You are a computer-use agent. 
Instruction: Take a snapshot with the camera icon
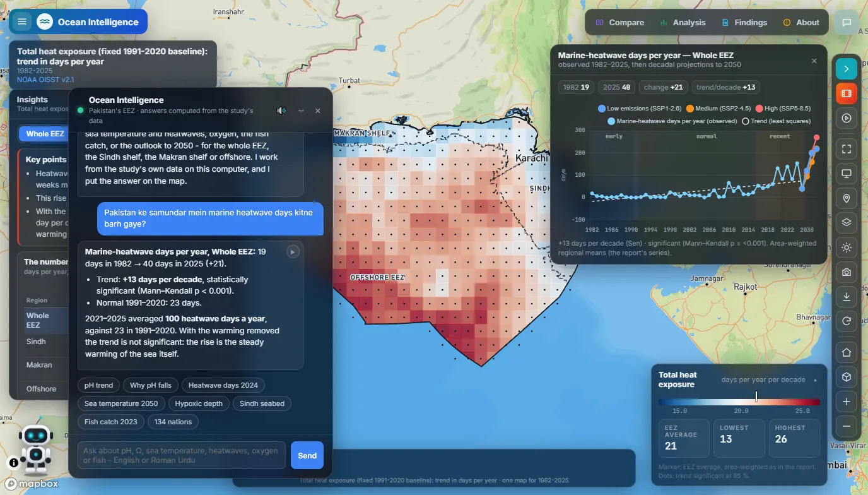[847, 272]
